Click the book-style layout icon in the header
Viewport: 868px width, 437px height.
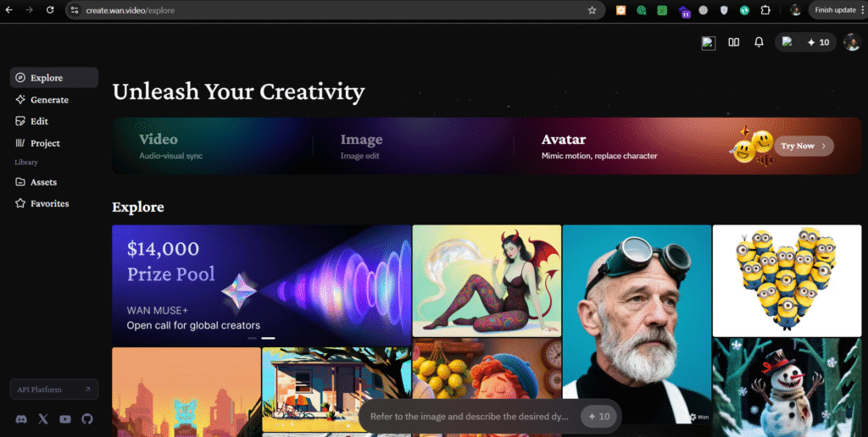point(734,42)
